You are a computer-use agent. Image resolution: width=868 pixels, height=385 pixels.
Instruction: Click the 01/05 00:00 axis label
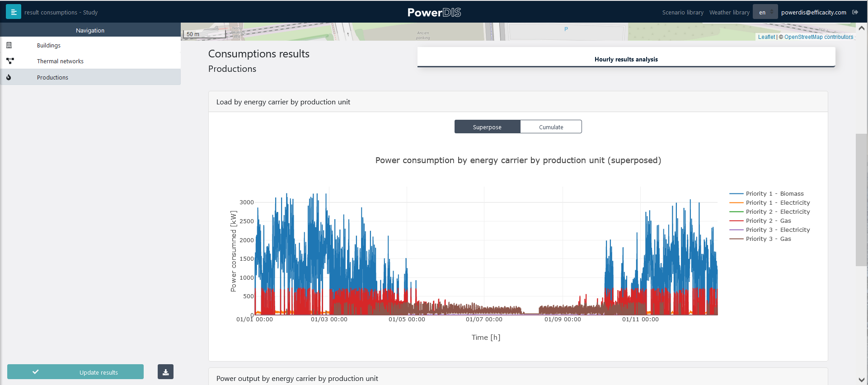[407, 319]
